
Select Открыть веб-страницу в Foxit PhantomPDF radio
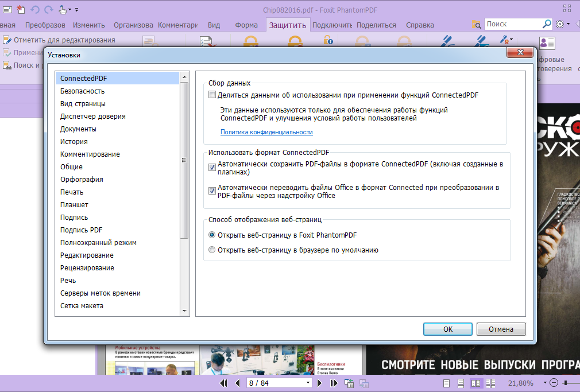tap(212, 235)
